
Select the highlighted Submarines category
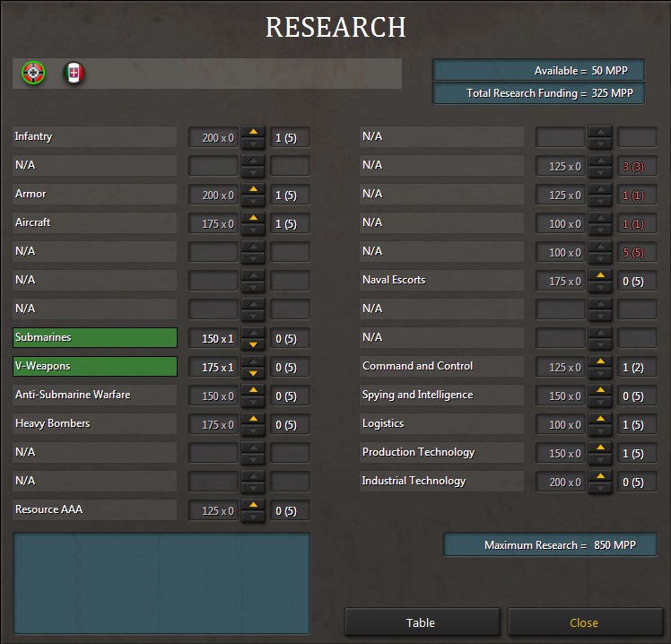(x=94, y=337)
